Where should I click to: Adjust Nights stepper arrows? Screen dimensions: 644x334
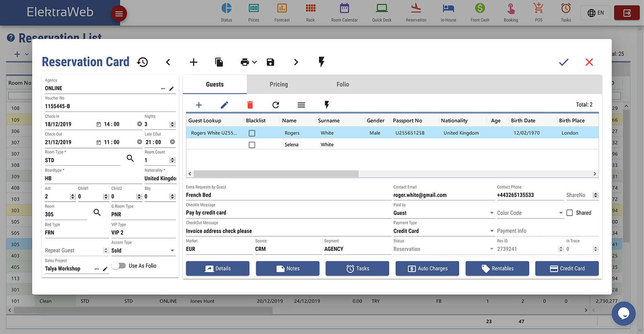172,124
